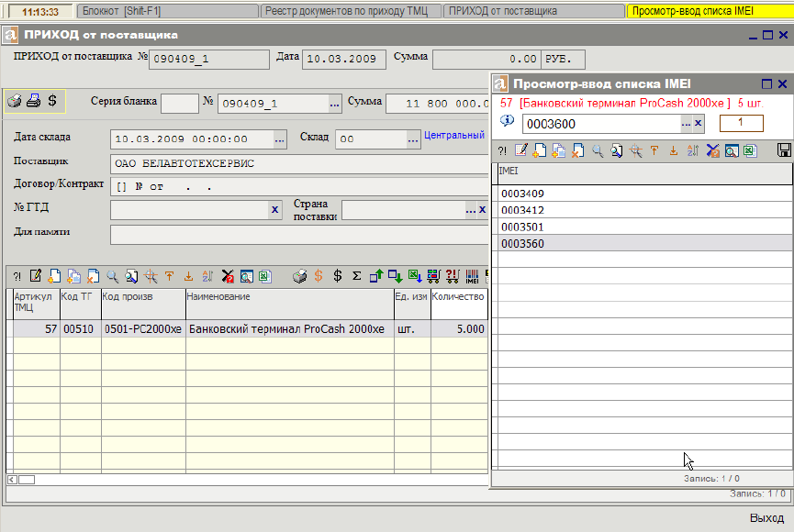Screen dimensions: 794x532
Task: Click the black dollar icon in goods toolbar
Action: click(338, 276)
